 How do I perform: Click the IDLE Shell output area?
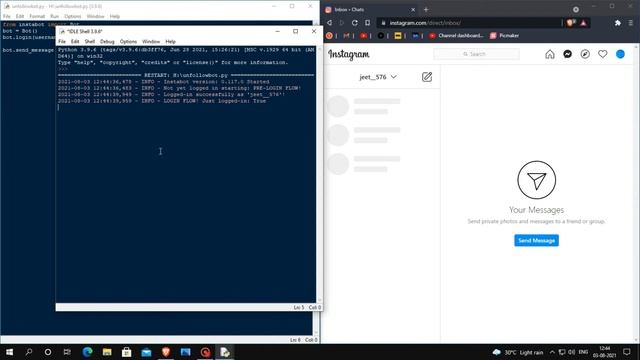[186, 175]
